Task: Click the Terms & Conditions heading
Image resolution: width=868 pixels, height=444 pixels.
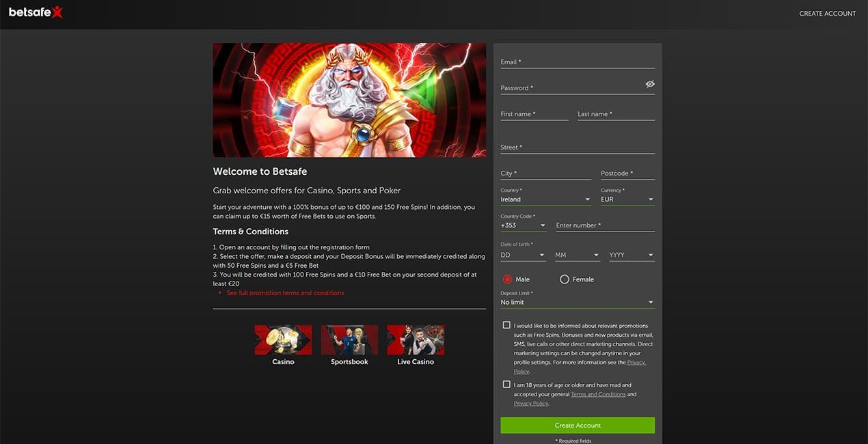Action: tap(251, 232)
